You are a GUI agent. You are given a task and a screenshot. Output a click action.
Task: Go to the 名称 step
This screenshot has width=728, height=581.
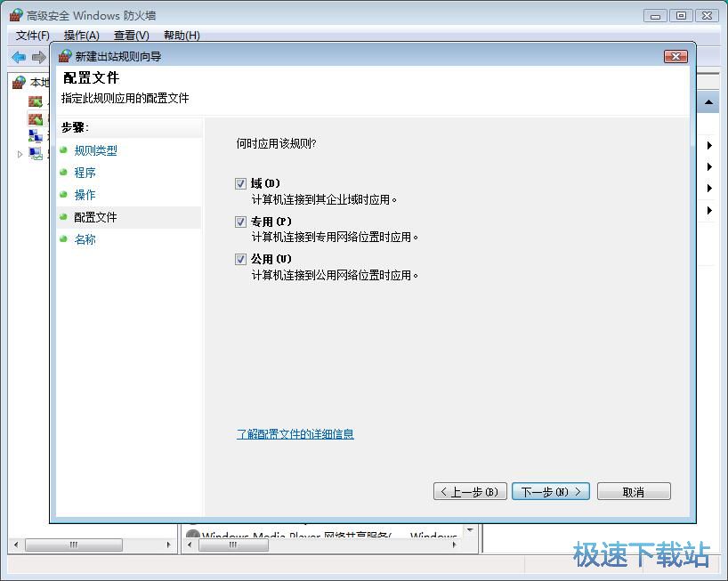click(x=85, y=239)
